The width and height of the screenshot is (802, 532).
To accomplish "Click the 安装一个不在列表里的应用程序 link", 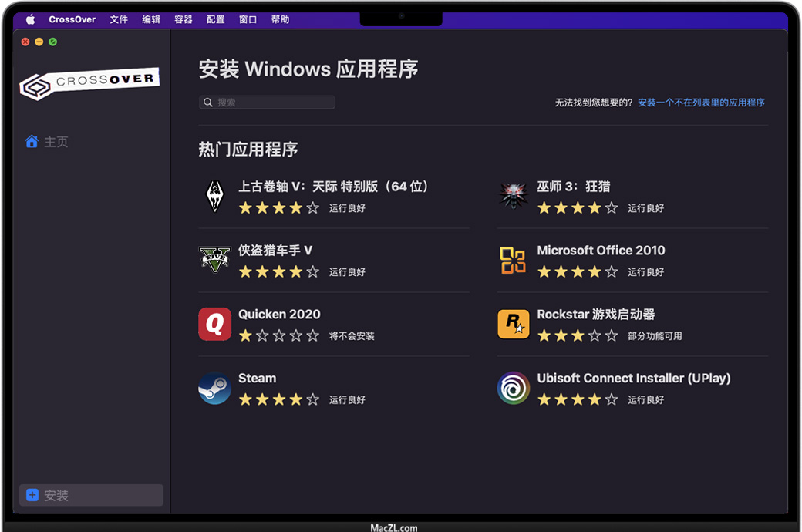I will (701, 103).
